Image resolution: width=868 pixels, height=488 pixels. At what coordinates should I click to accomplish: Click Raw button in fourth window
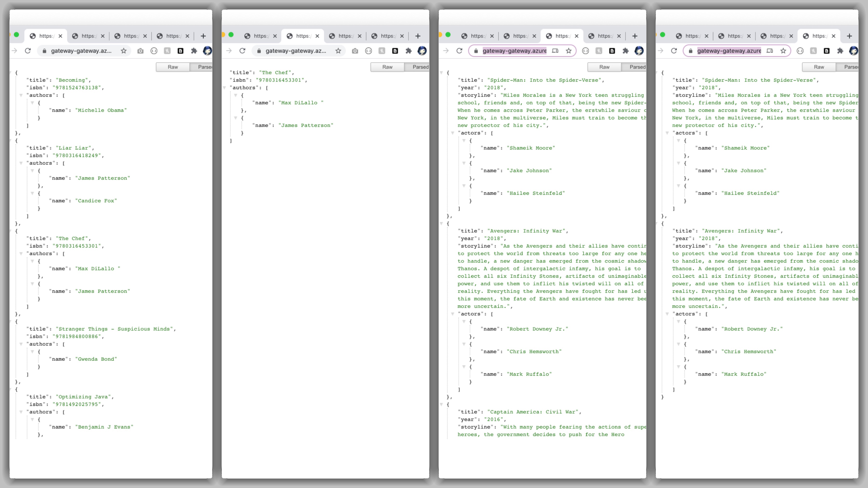point(819,67)
